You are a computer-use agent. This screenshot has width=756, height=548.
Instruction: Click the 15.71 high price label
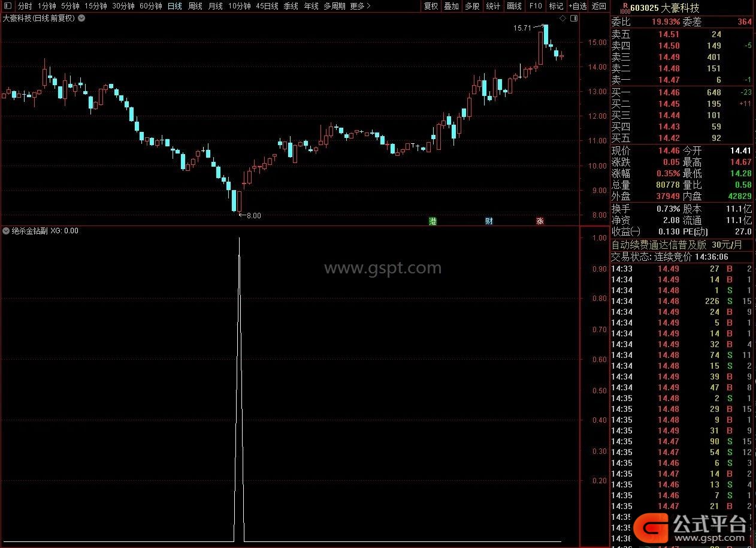point(522,28)
